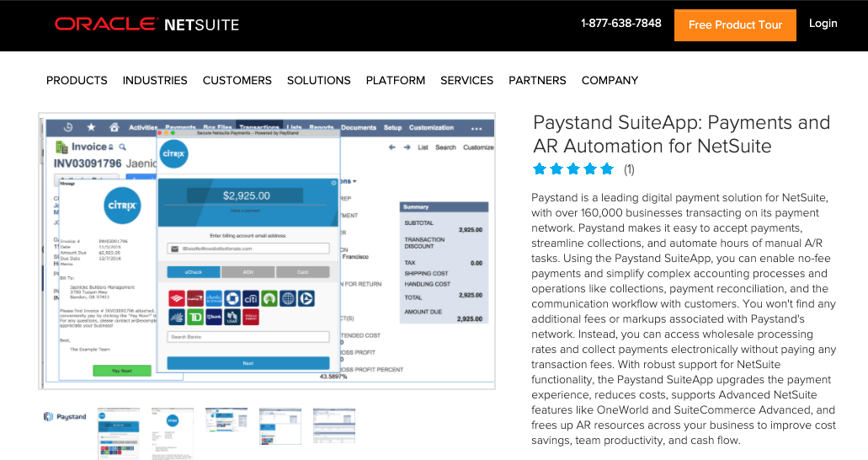The image size is (868, 460).
Task: Select the second thumbnail showing payment dialog
Action: tap(119, 434)
